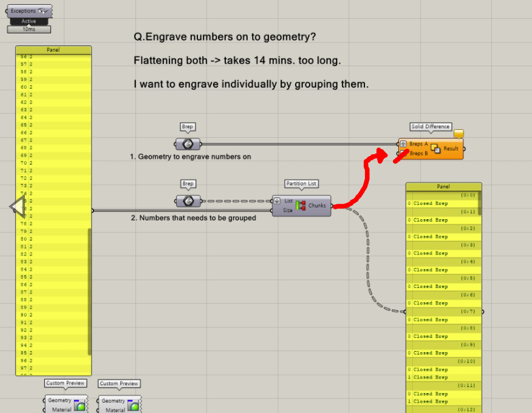Click the yellow balloon marker beside Solid Difference
Screen dimensions: 532x413
tap(459, 132)
